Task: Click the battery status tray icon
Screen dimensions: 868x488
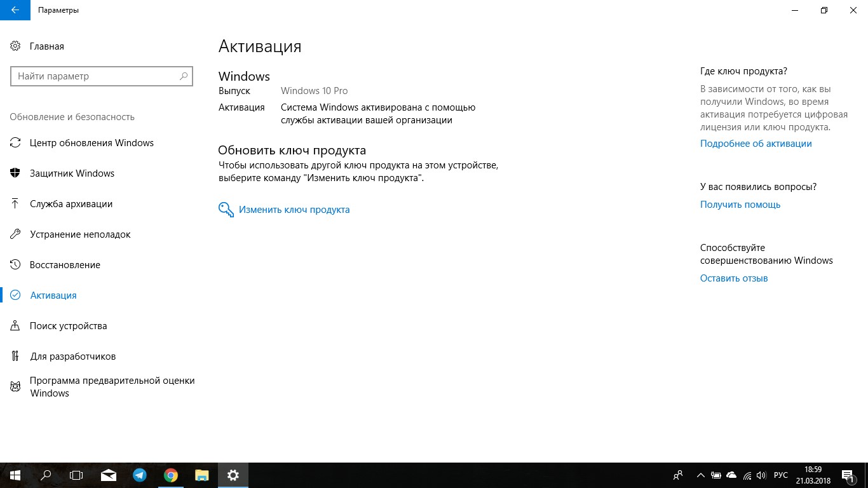Action: [x=716, y=475]
